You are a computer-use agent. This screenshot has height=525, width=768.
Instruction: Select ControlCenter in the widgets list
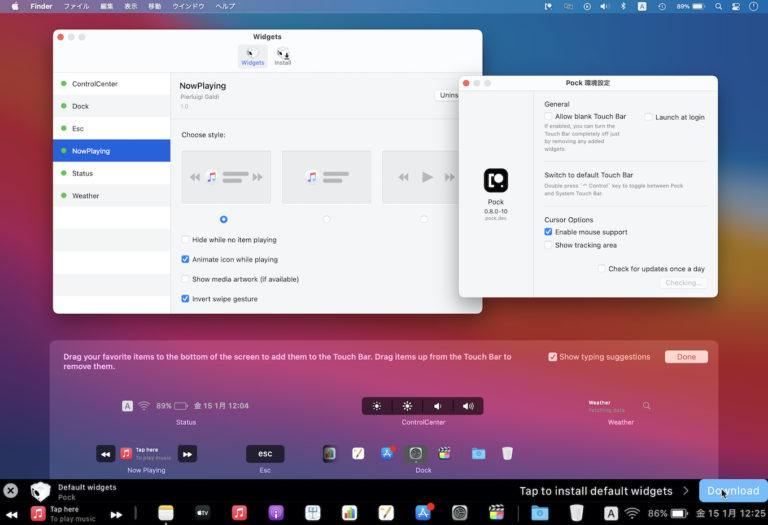pyautogui.click(x=93, y=84)
